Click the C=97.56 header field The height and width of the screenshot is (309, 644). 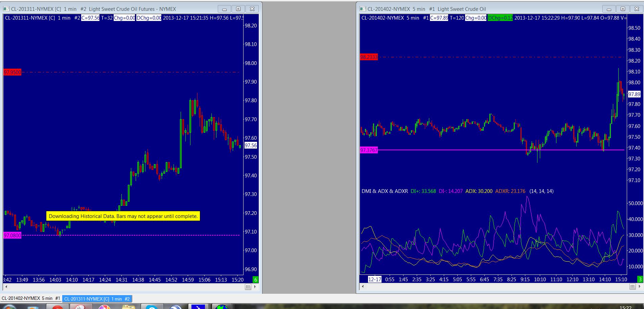pyautogui.click(x=90, y=18)
